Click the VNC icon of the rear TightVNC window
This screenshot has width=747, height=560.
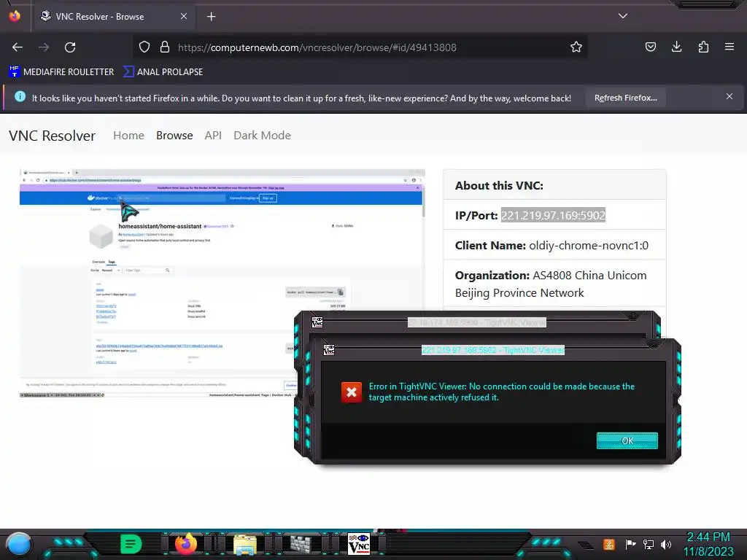pyautogui.click(x=317, y=322)
